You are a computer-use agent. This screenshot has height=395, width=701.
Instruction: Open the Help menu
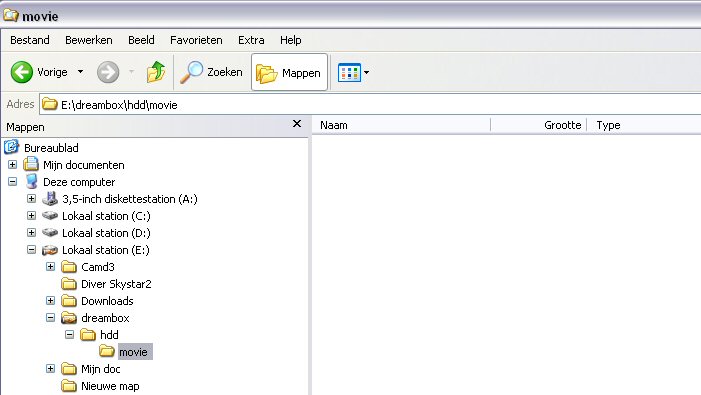[x=291, y=40]
